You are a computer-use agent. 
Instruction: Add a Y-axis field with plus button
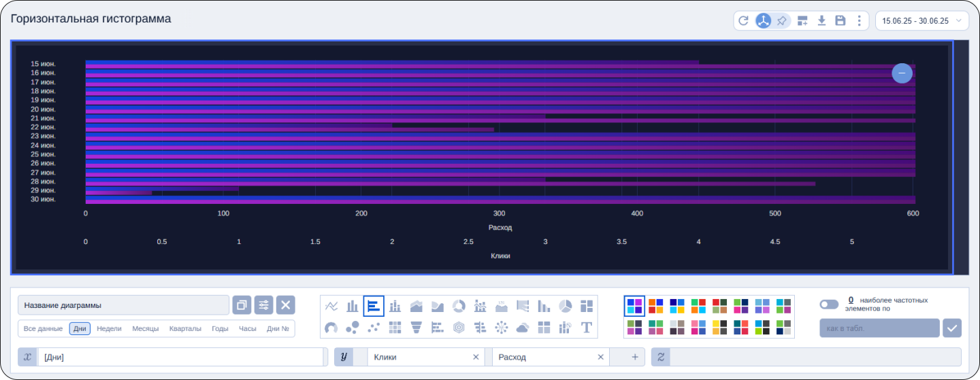(x=634, y=358)
